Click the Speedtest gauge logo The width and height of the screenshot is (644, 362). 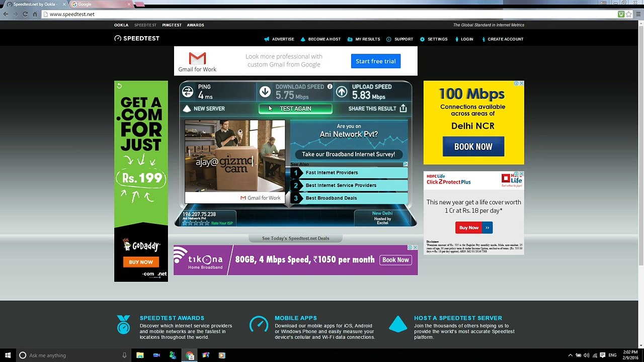click(118, 39)
